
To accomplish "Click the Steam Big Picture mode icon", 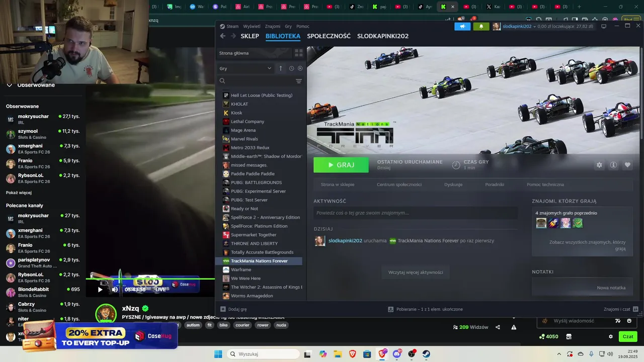I will pos(604,26).
